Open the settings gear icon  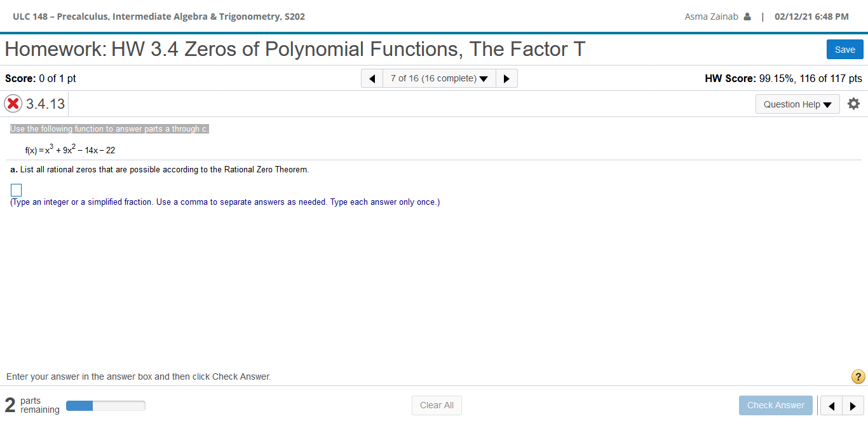tap(853, 104)
